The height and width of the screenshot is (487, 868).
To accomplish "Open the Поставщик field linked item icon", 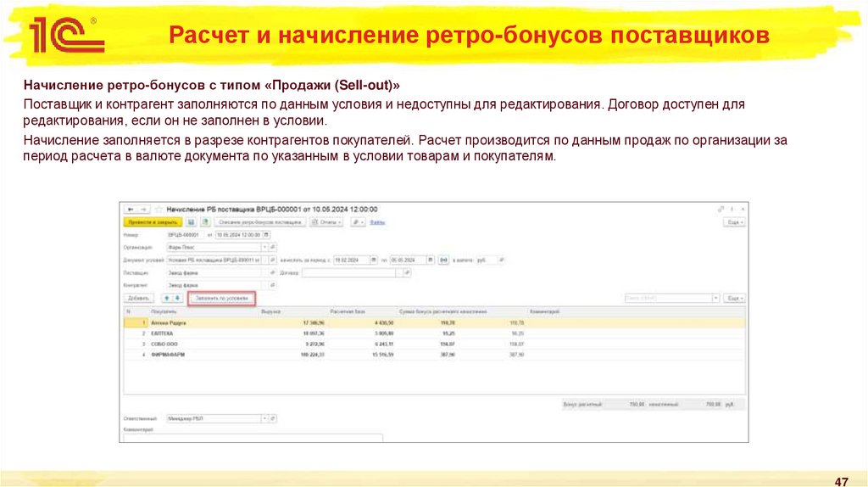I will pos(272,272).
